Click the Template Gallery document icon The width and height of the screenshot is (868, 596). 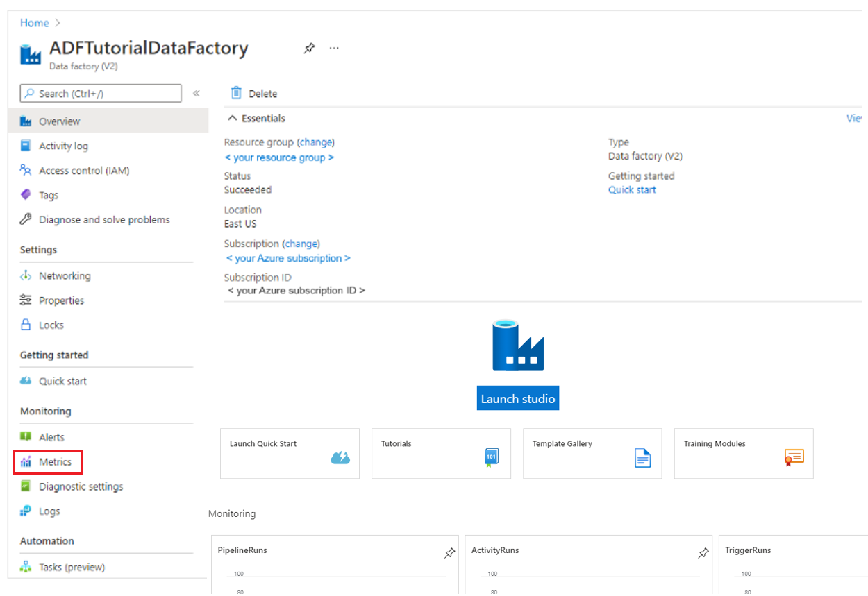click(x=643, y=457)
